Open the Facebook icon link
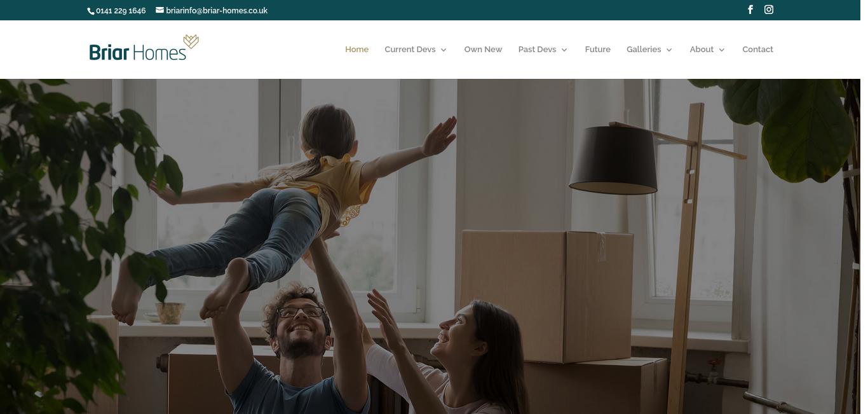The height and width of the screenshot is (414, 868). 750,10
